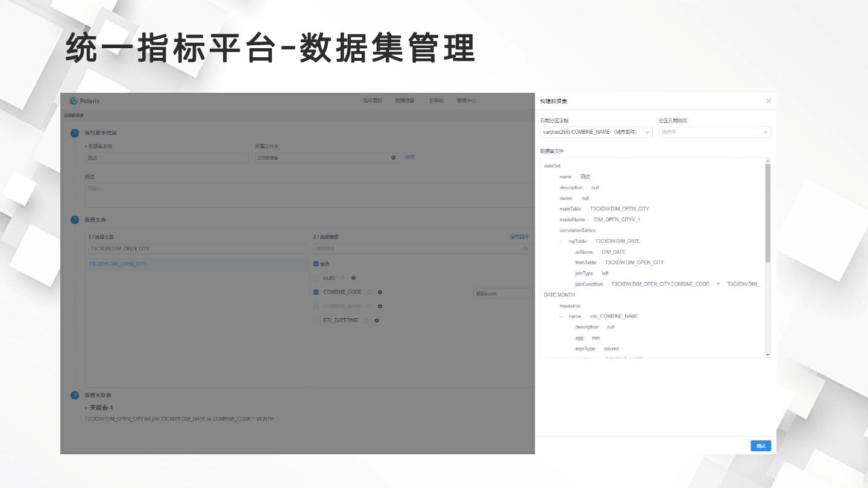Click the Polaris logo icon

click(x=74, y=101)
